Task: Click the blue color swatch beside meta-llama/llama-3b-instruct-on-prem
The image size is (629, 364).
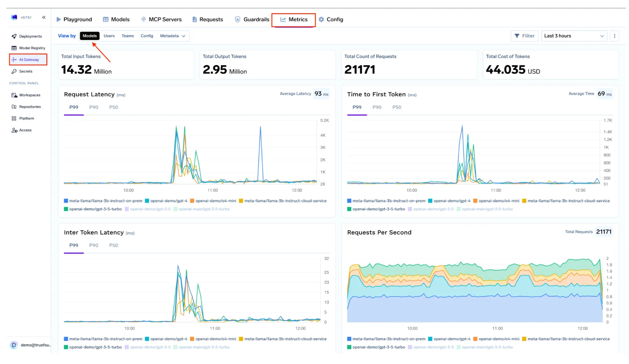Action: [x=65, y=200]
